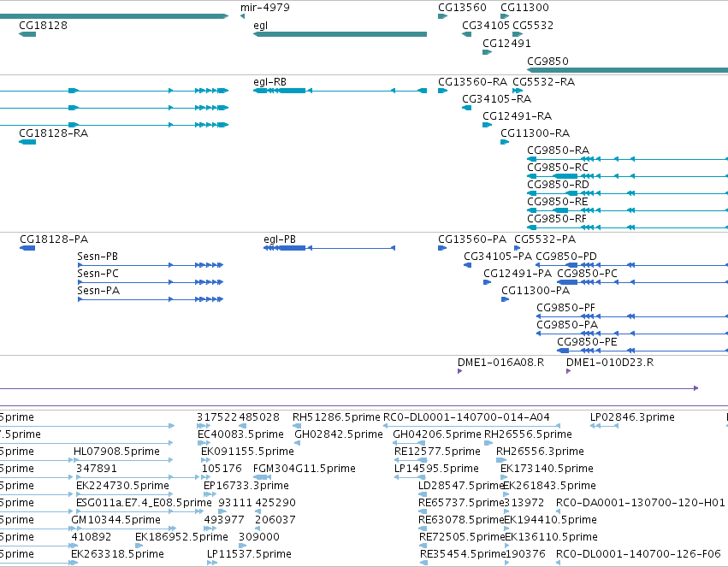This screenshot has width=728, height=567.
Task: Select the EK186952.5prime EST
Action: click(139, 546)
